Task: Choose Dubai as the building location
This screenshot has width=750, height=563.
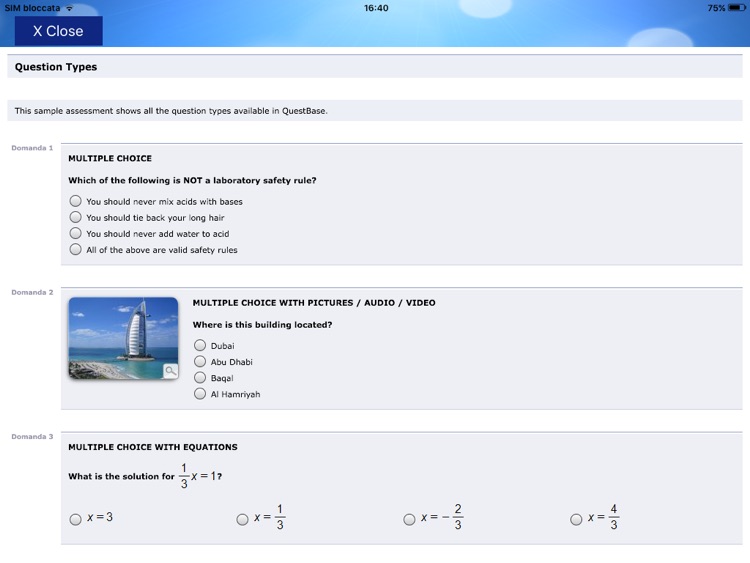Action: click(200, 345)
